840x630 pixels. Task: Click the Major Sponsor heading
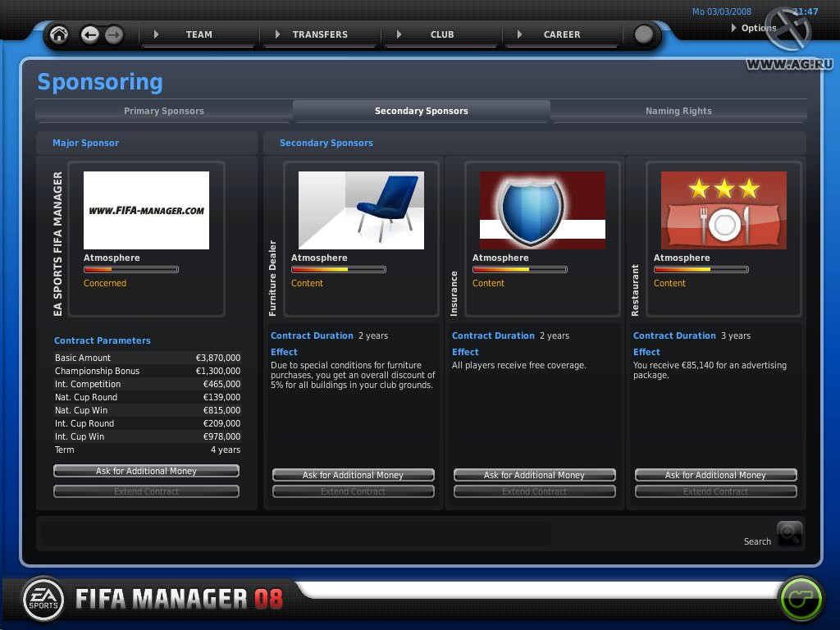pyautogui.click(x=85, y=143)
